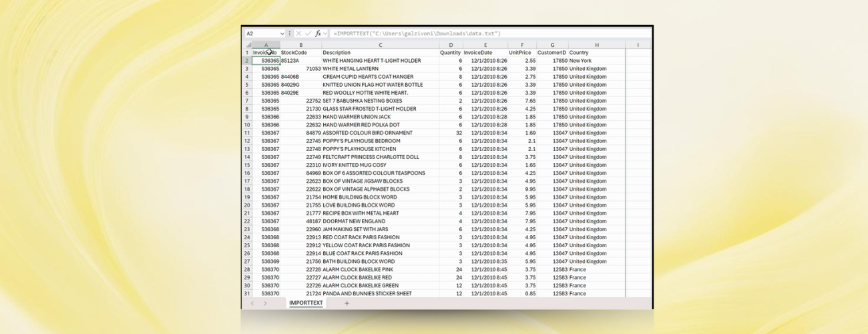The width and height of the screenshot is (868, 334).
Task: Select column C header
Action: coord(380,45)
